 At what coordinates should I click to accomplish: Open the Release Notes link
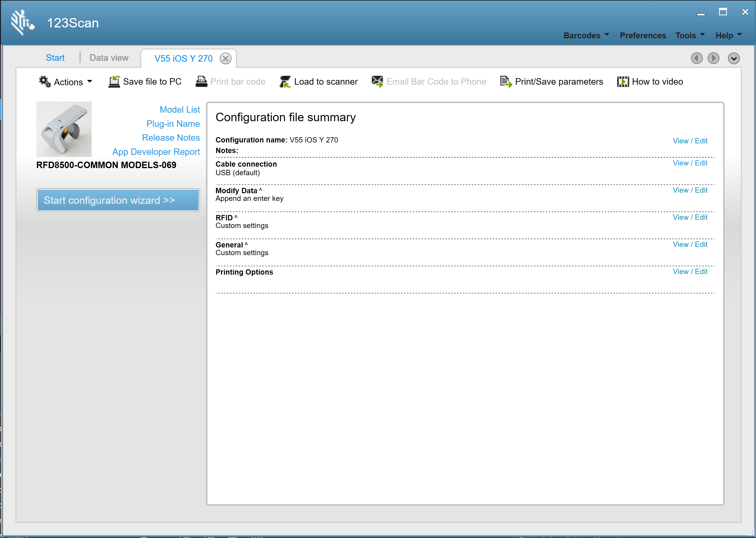[171, 138]
